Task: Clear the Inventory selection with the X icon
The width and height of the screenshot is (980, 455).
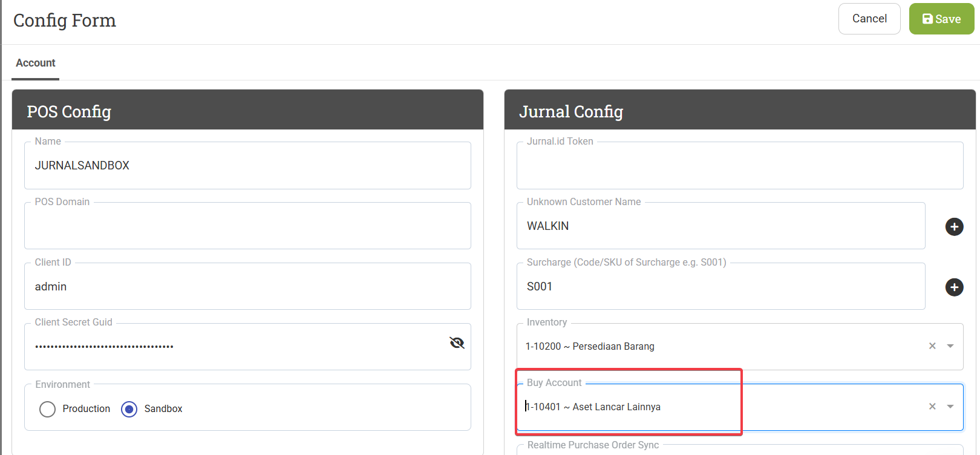Action: tap(932, 346)
